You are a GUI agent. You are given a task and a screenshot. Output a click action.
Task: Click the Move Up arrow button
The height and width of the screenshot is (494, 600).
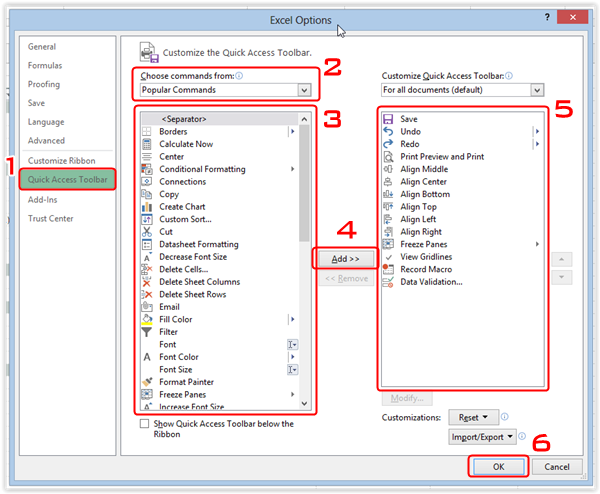click(x=562, y=259)
